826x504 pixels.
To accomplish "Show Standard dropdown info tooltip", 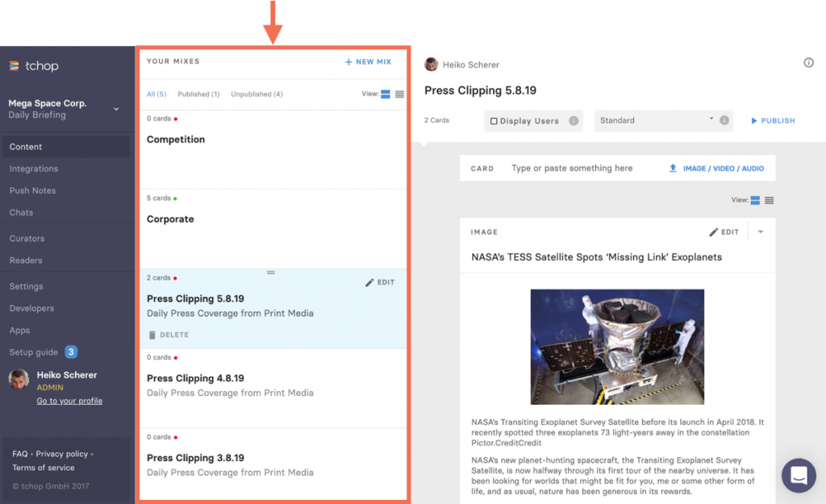I will 724,120.
